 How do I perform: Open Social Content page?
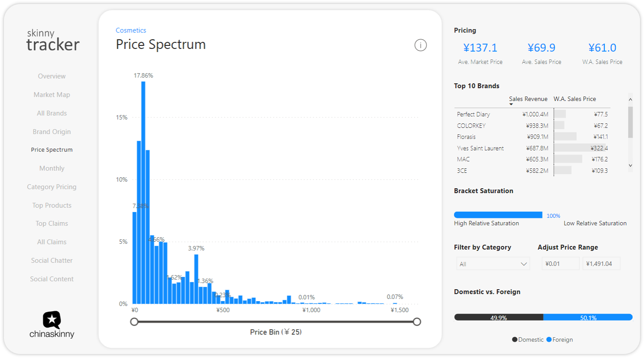coord(52,279)
